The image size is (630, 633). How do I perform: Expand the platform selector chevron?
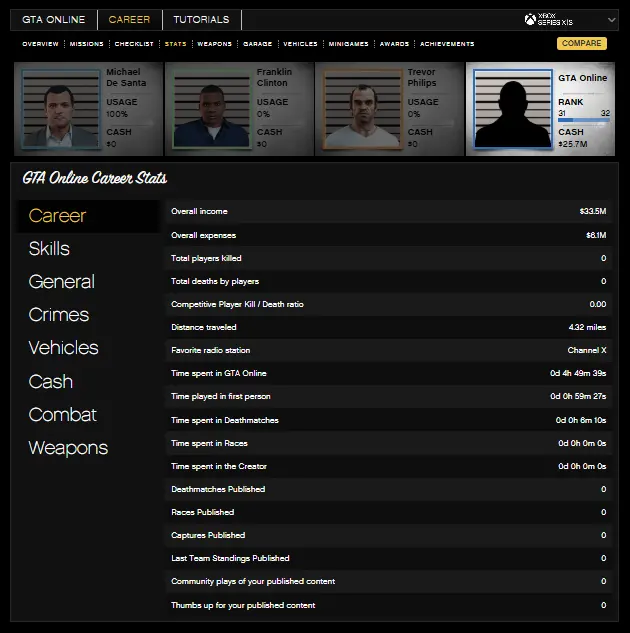tap(611, 20)
